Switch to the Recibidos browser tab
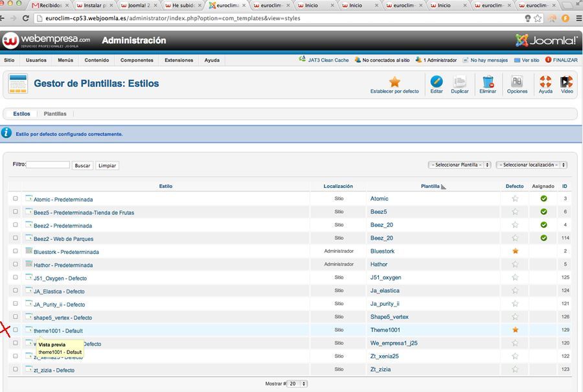The image size is (583, 392). click(49, 6)
